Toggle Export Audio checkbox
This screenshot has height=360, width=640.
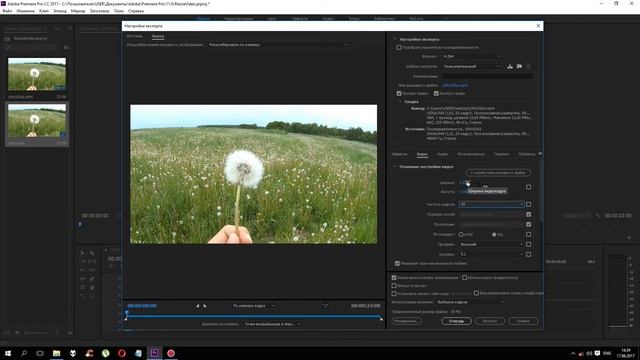tap(436, 93)
